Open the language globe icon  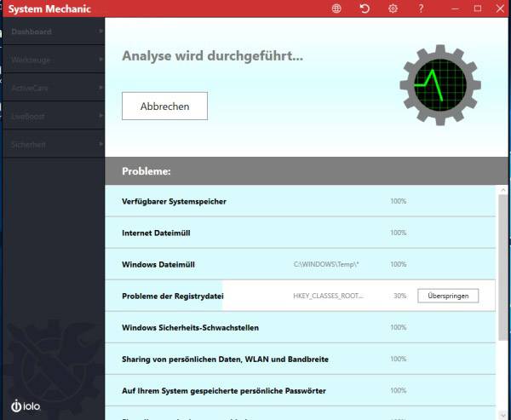pyautogui.click(x=336, y=9)
